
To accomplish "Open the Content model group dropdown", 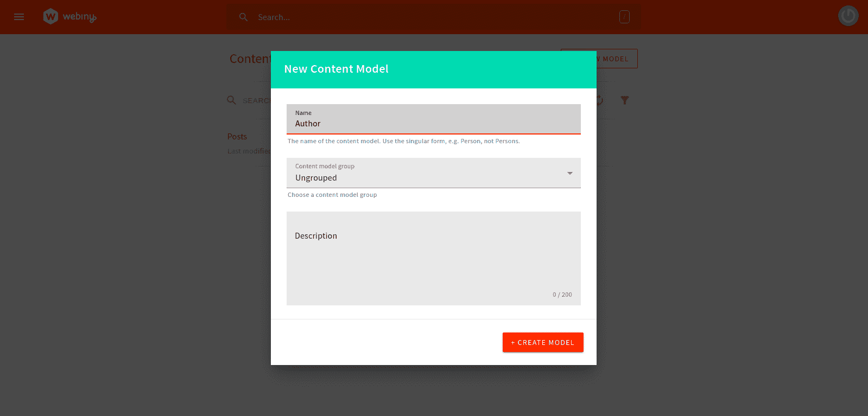I will coord(433,173).
